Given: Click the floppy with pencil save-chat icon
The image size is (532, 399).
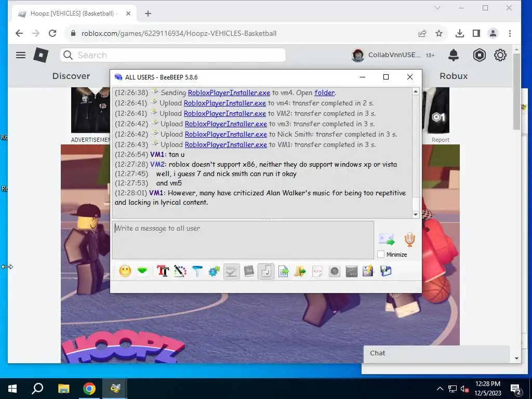Looking at the screenshot, I should (368, 271).
